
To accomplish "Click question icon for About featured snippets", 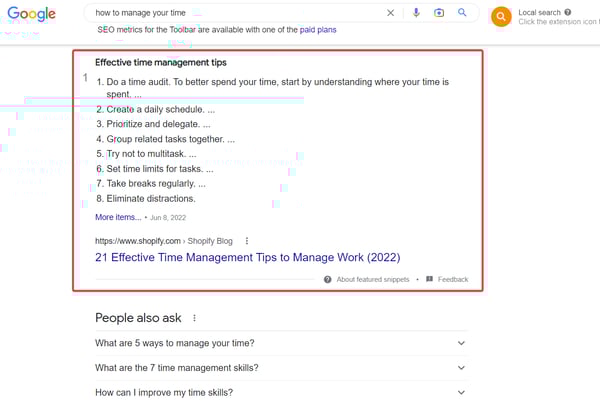I will click(x=328, y=279).
